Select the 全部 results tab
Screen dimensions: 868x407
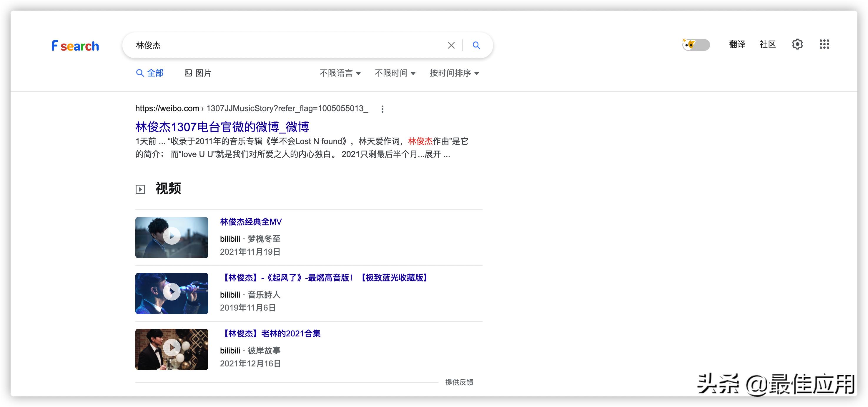click(149, 73)
